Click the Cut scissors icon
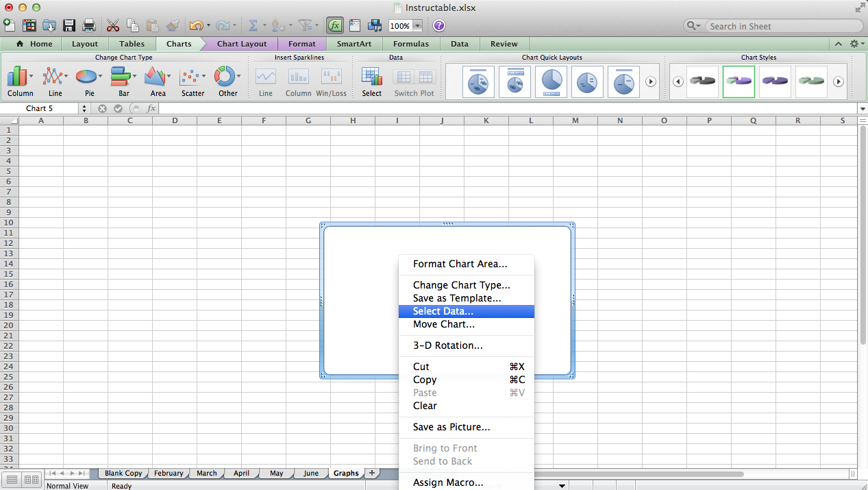This screenshot has height=490, width=868. 113,25
